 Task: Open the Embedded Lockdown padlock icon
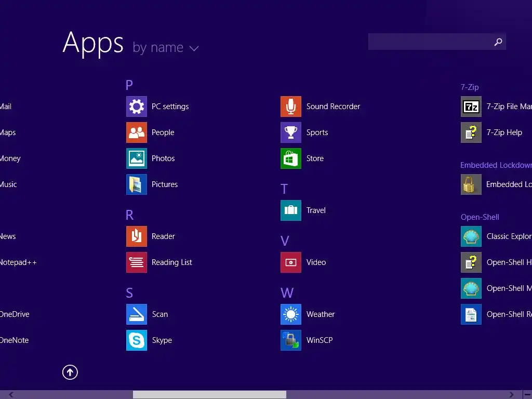point(471,184)
